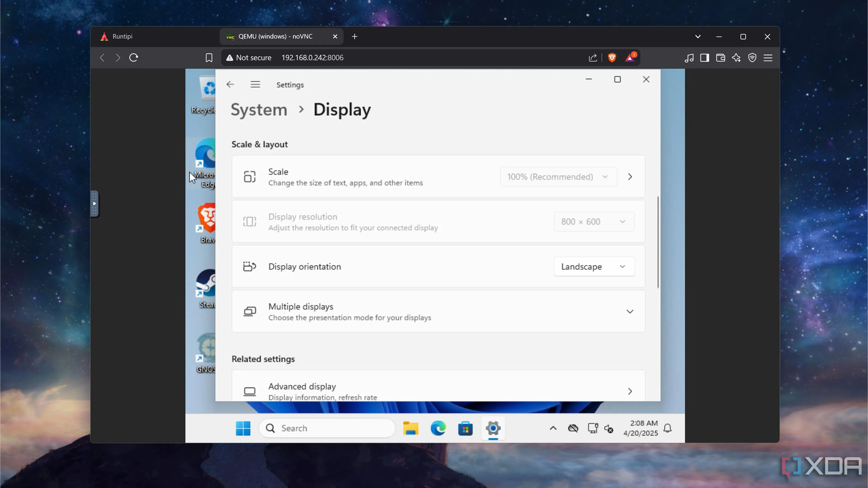Open the Display orientation Landscape dropdown

[x=594, y=267]
